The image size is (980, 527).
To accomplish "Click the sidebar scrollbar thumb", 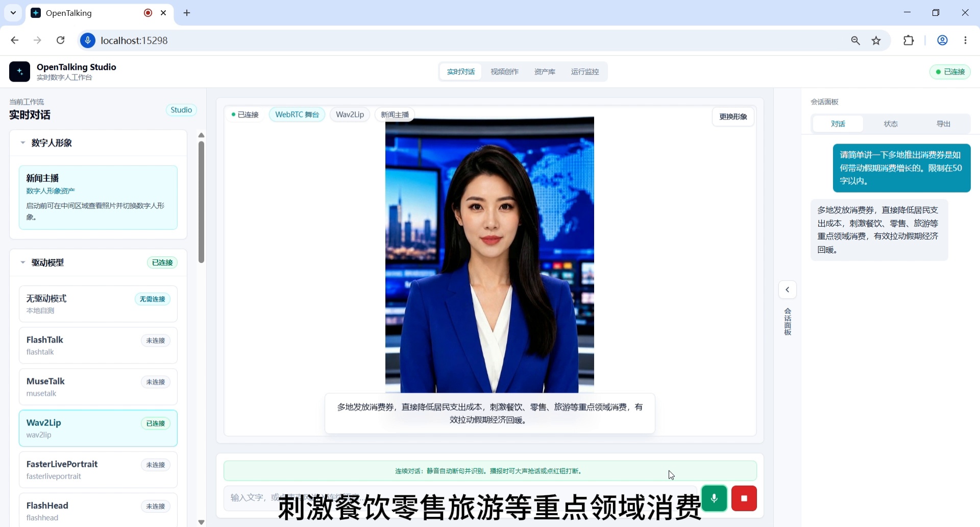I will [201, 202].
